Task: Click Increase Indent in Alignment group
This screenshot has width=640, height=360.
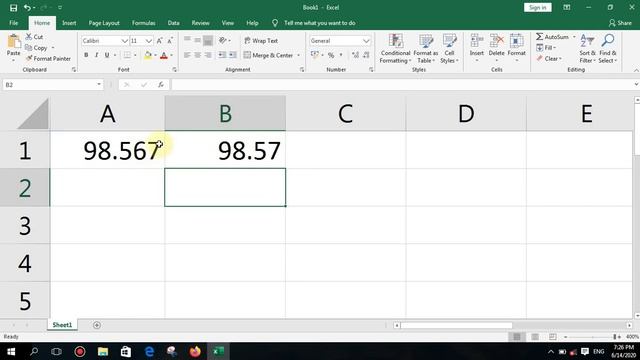Action: 232,55
